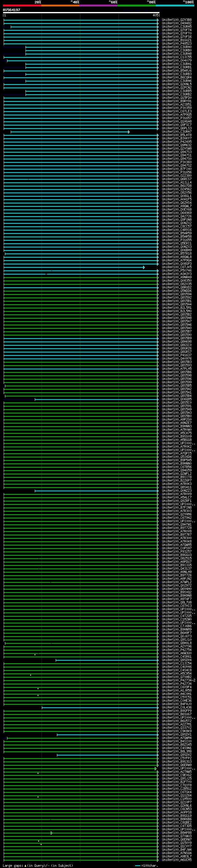Open hit UniRef100_Q2V3B8
The image size is (197, 868).
pyautogui.click(x=177, y=20)
